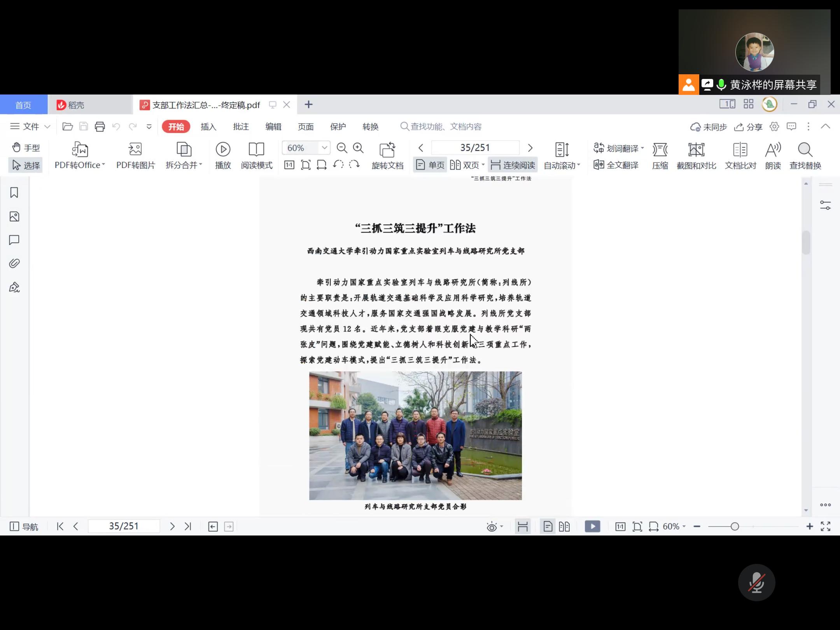Open the attachments paperclip sidebar icon
840x630 pixels.
point(14,264)
